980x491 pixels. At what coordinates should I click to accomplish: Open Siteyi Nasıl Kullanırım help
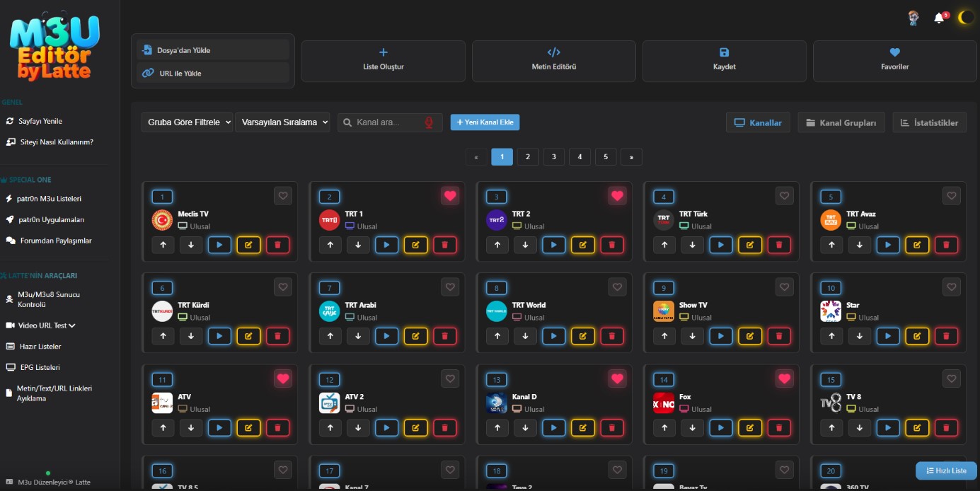tap(50, 141)
